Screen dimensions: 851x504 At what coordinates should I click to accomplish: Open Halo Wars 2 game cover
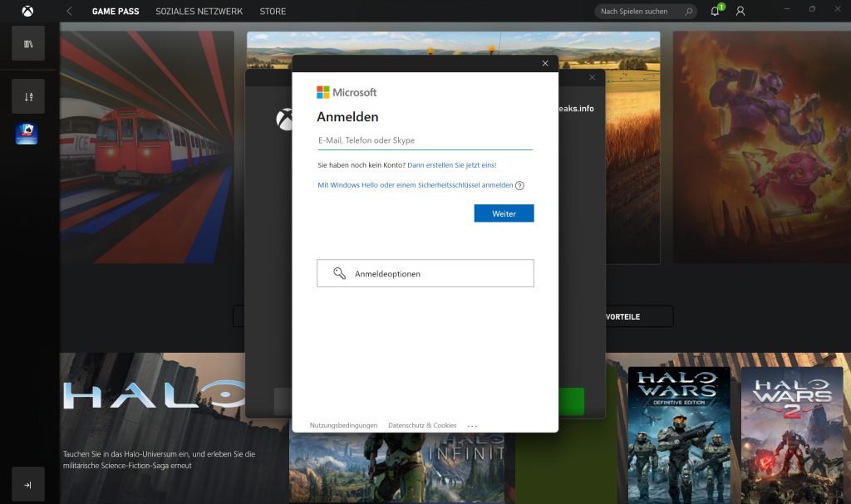[x=792, y=435]
